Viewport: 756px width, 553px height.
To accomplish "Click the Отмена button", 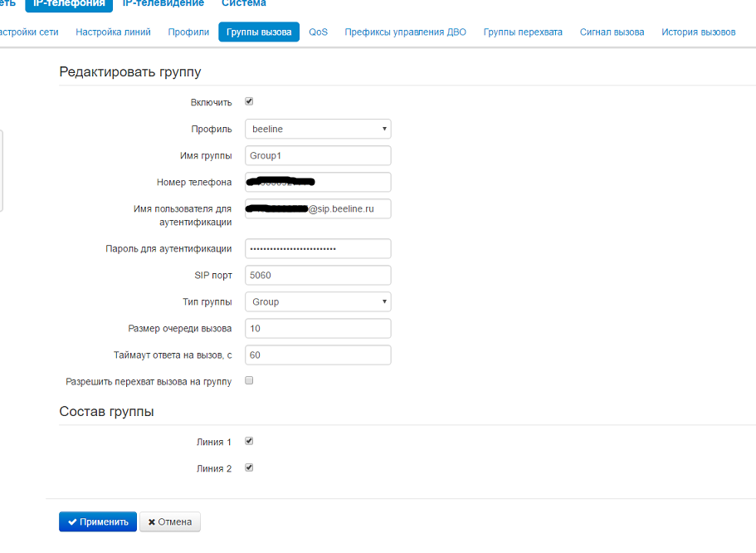I will click(170, 521).
